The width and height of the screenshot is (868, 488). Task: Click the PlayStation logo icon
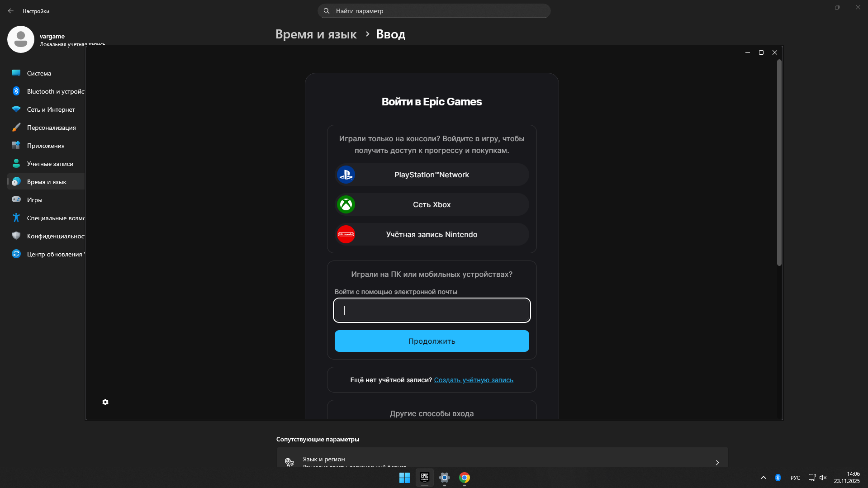346,175
